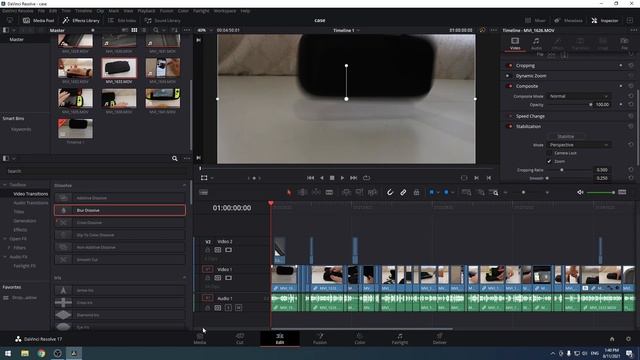640x360 pixels.
Task: Click the effects library search icon
Action: point(175,158)
